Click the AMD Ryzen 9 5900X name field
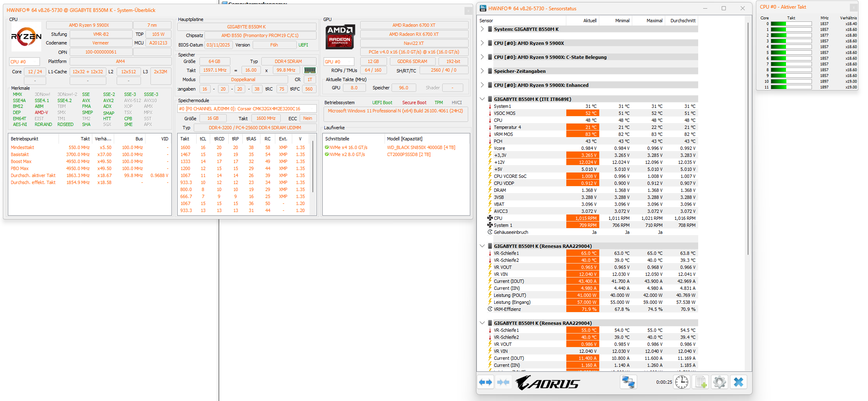This screenshot has height=401, width=868. click(x=89, y=25)
